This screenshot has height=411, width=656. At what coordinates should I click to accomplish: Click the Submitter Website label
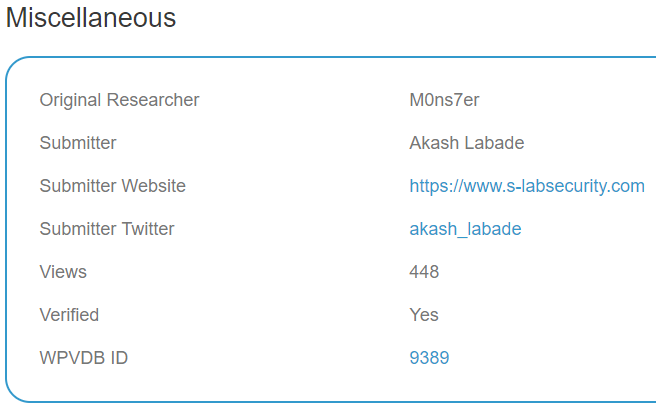[x=113, y=186]
